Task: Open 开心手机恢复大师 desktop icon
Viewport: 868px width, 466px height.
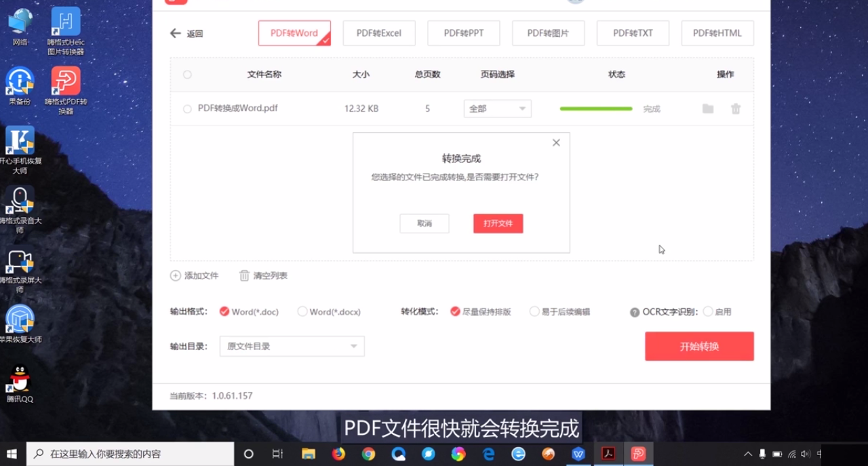Action: click(20, 151)
